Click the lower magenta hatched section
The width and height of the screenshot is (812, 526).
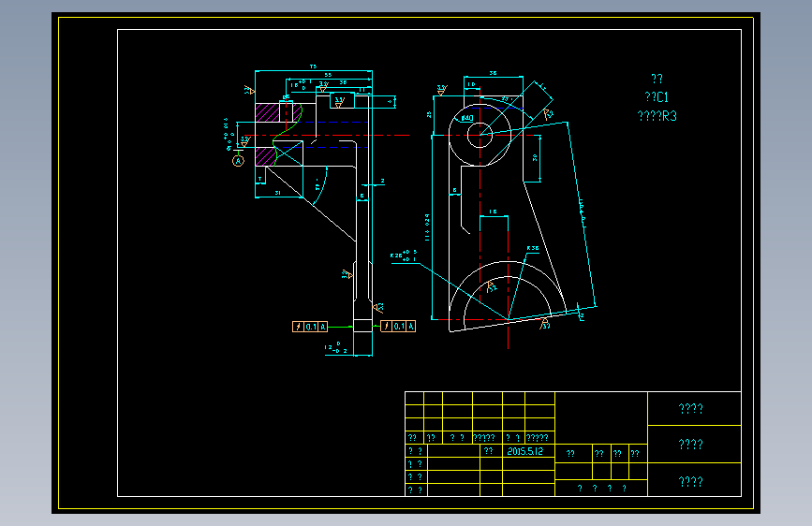pyautogui.click(x=265, y=156)
